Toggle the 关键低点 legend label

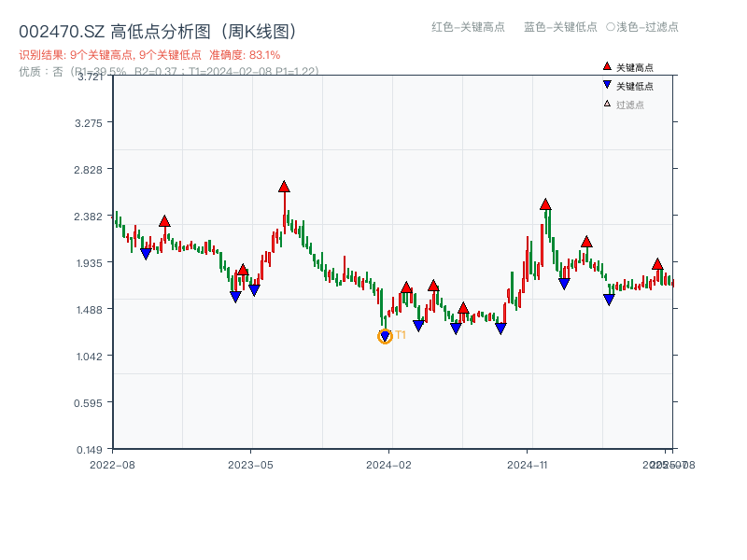coord(635,86)
